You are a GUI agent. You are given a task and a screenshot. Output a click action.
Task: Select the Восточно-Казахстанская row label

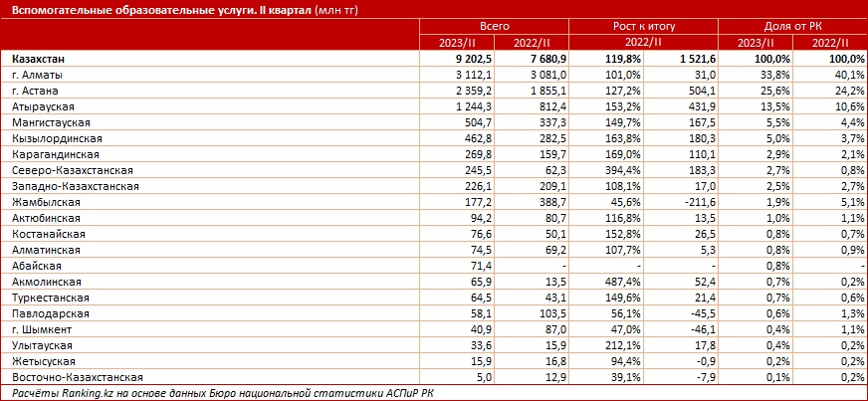tap(77, 378)
